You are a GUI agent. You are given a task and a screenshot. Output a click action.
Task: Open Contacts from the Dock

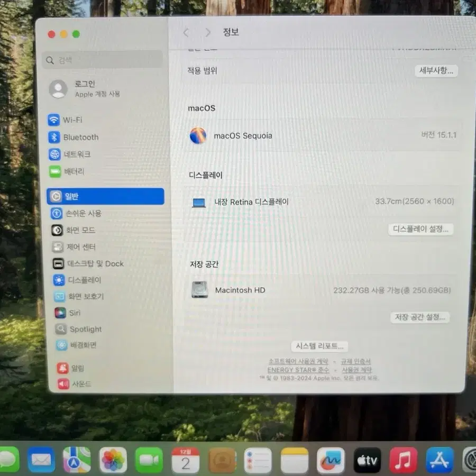tap(222, 460)
